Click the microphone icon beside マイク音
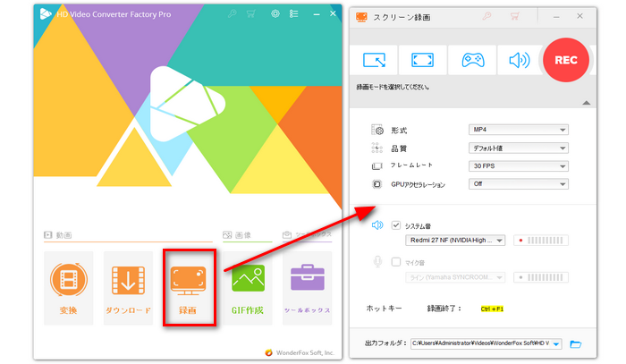 coord(377,262)
